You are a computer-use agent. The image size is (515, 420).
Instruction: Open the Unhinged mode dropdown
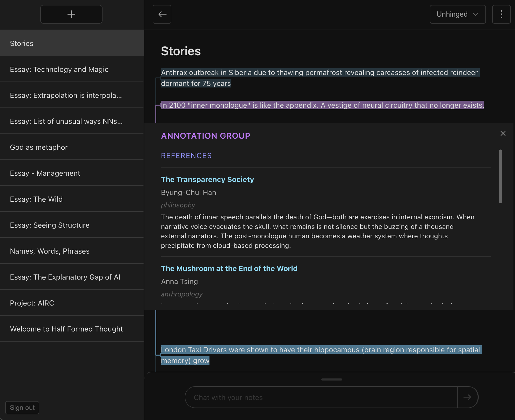[x=457, y=14]
